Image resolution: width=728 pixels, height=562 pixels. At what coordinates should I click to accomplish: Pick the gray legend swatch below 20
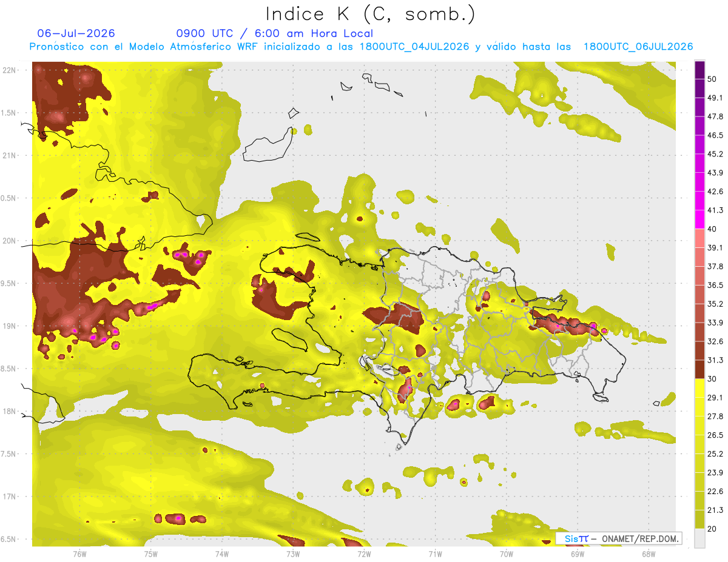pos(699,538)
